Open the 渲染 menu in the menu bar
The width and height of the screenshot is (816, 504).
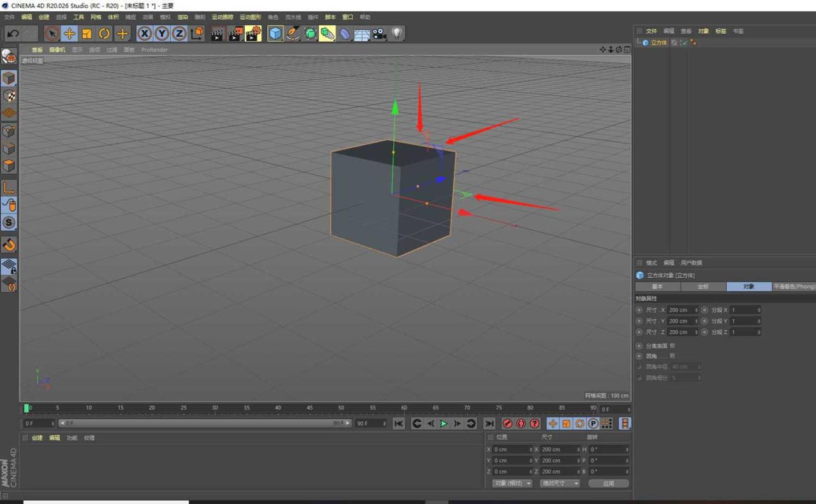[x=183, y=17]
